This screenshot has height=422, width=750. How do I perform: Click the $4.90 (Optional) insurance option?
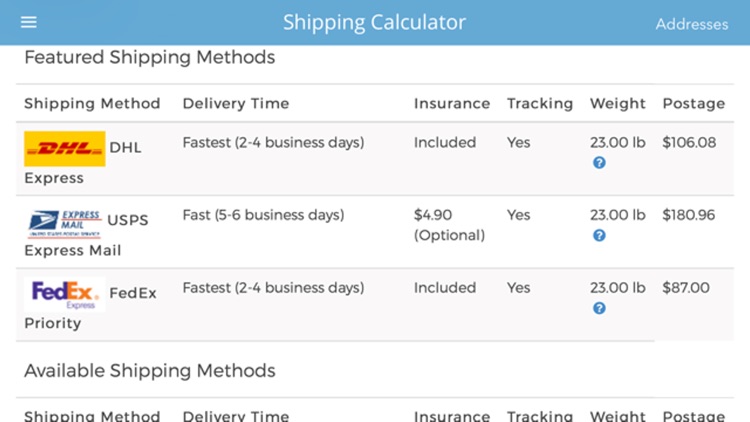pyautogui.click(x=449, y=225)
